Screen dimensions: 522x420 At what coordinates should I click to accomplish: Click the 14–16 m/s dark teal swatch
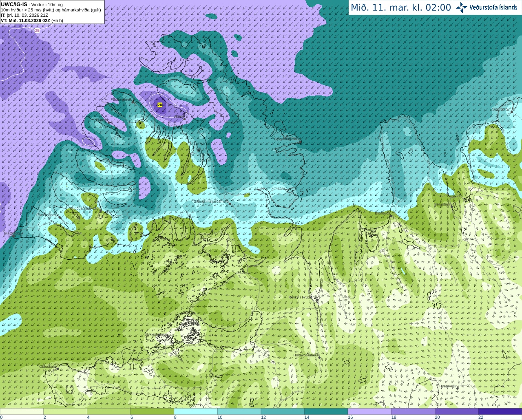(326, 411)
